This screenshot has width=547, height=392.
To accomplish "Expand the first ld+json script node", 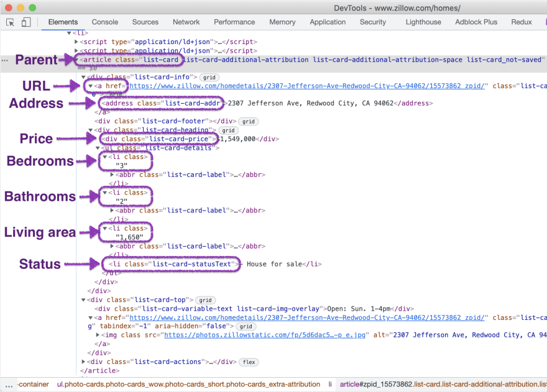I will [x=76, y=42].
